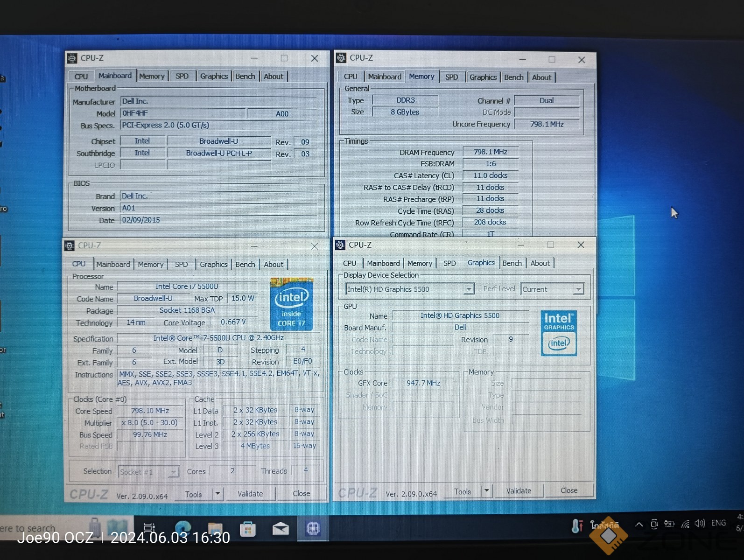Select the Mainboard tab in the CPU window
The height and width of the screenshot is (560, 744).
113,265
